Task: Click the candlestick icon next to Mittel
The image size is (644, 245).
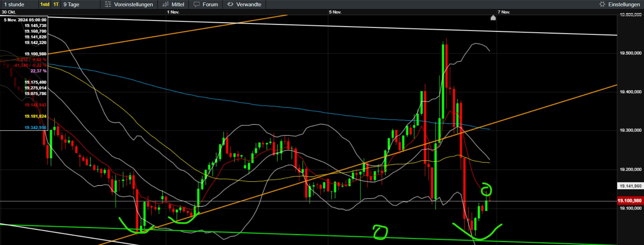Action: (x=165, y=4)
